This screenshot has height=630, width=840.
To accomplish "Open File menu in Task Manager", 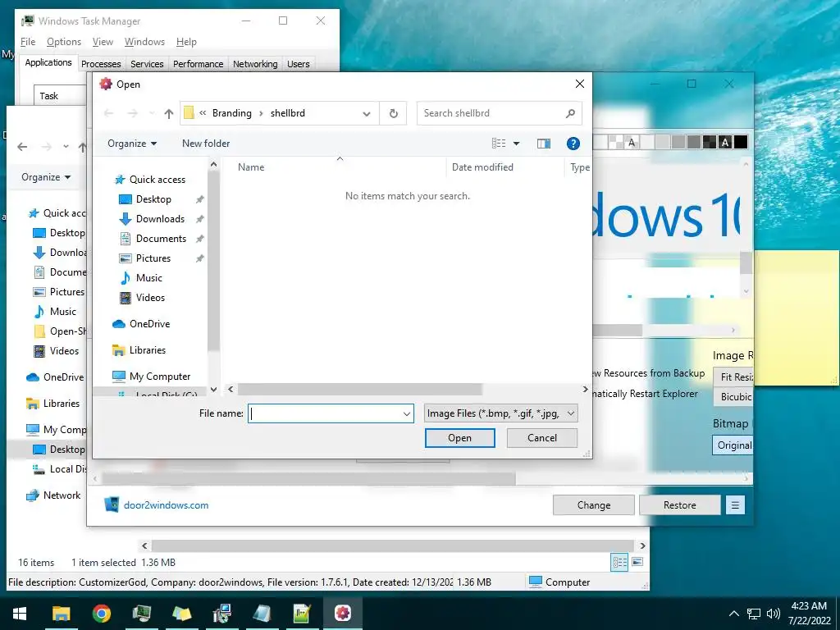I will 28,42.
